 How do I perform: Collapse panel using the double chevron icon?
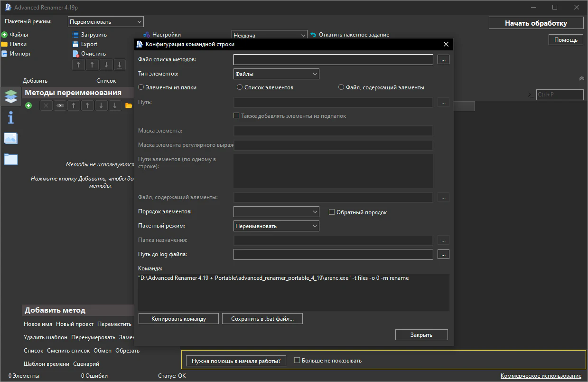582,78
